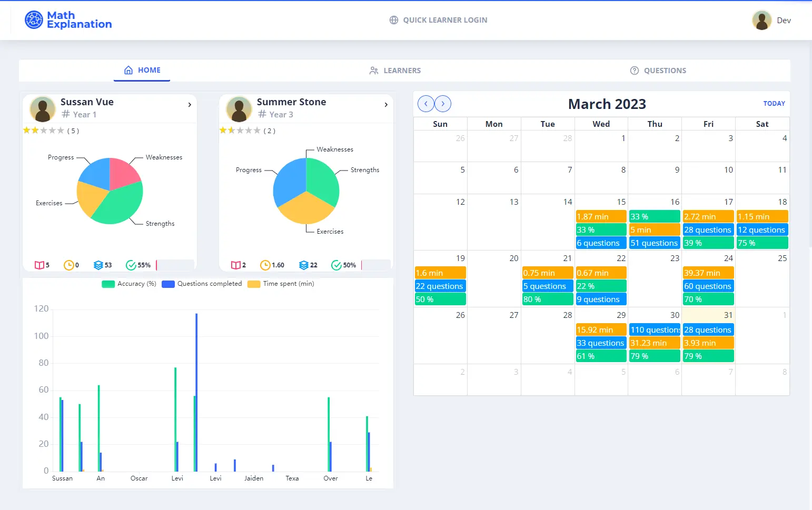The height and width of the screenshot is (510, 812).
Task: Open previous month with the left chevron
Action: coord(425,104)
